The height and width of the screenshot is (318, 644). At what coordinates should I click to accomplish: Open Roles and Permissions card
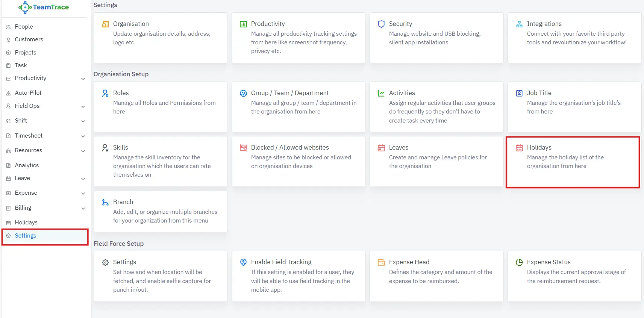tap(161, 107)
